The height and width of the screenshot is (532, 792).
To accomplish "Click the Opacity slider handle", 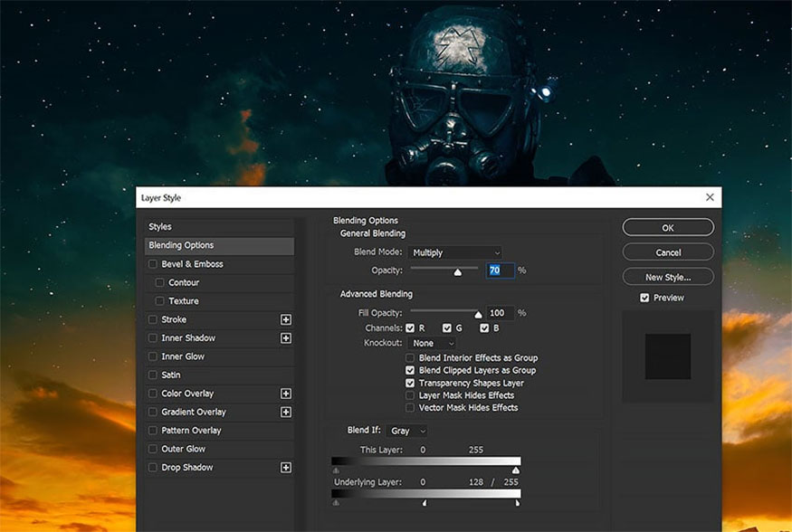I will [x=458, y=272].
